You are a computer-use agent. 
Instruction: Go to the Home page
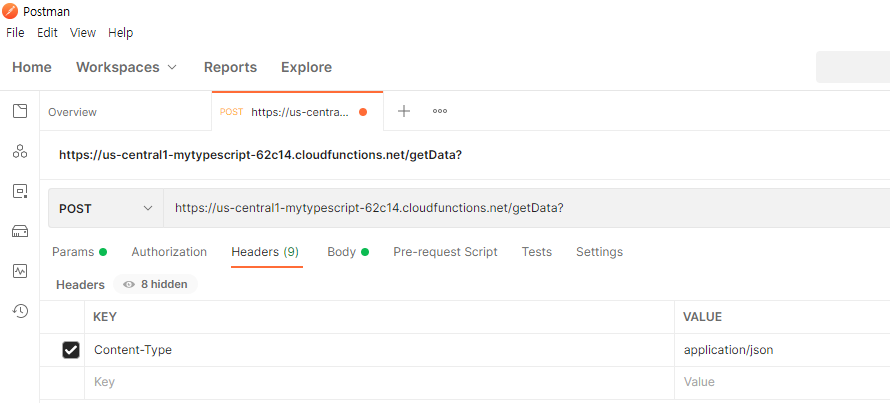pos(32,67)
